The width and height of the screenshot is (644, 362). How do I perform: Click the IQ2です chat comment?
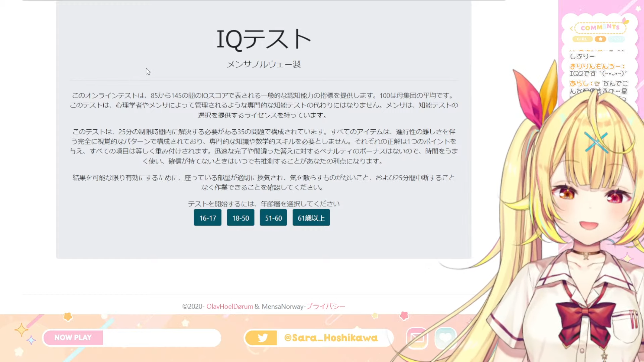click(x=598, y=73)
